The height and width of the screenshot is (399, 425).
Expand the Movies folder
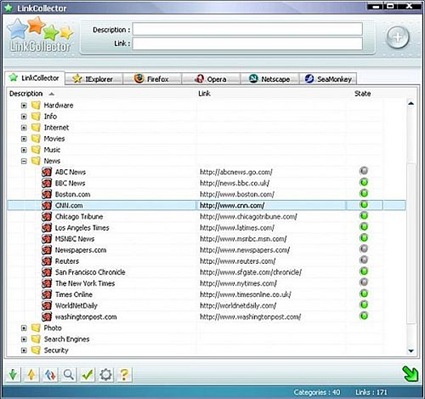point(24,139)
